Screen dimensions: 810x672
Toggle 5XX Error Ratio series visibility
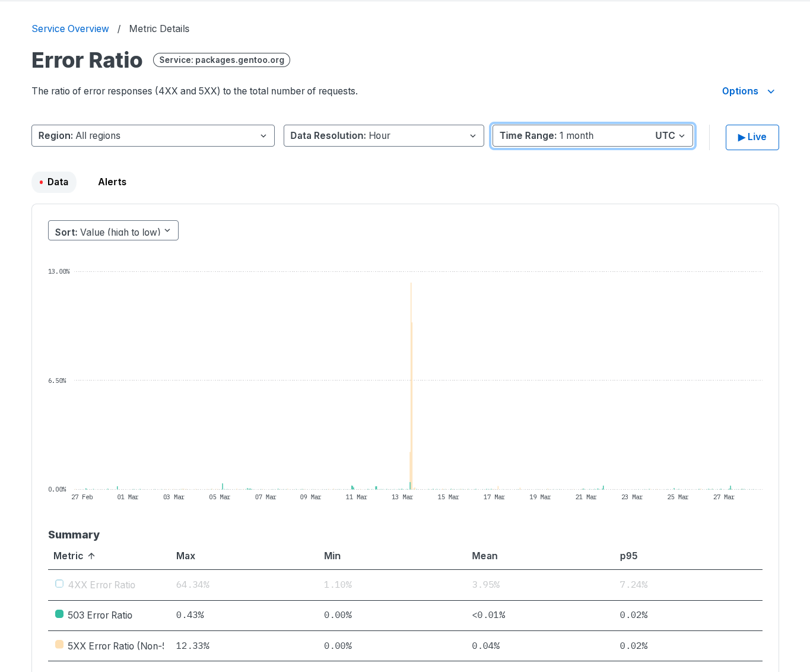[59, 645]
